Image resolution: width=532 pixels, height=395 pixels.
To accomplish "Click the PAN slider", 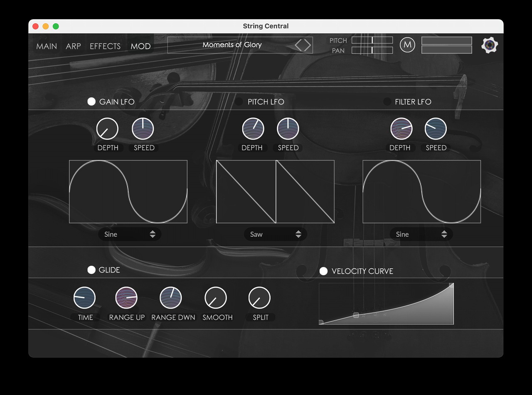I will 372,50.
